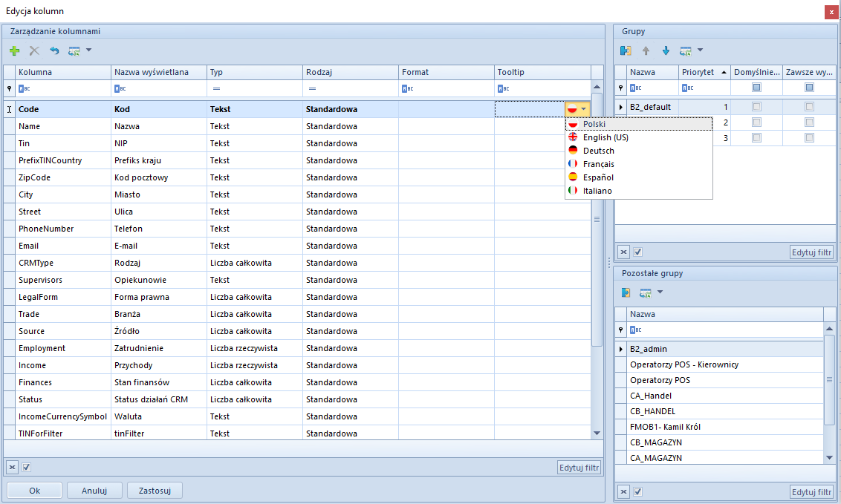Click the Ok button
This screenshot has height=504, width=841.
[x=34, y=491]
